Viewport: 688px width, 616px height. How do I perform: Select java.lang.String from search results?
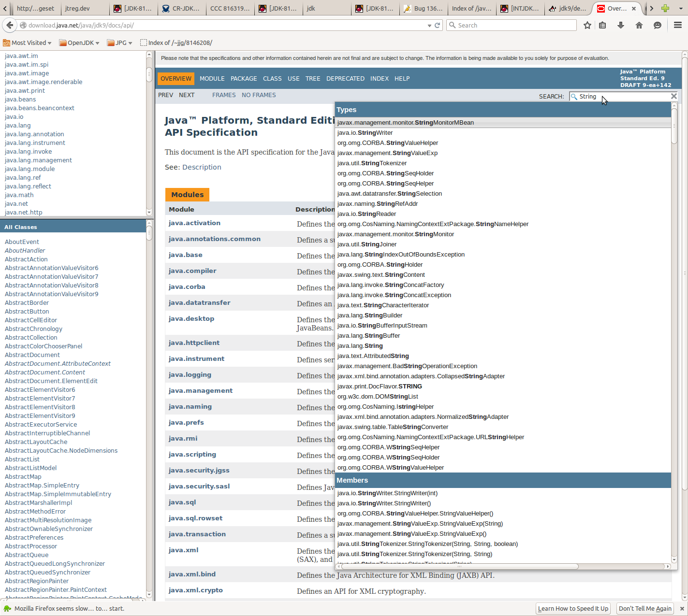tap(360, 346)
